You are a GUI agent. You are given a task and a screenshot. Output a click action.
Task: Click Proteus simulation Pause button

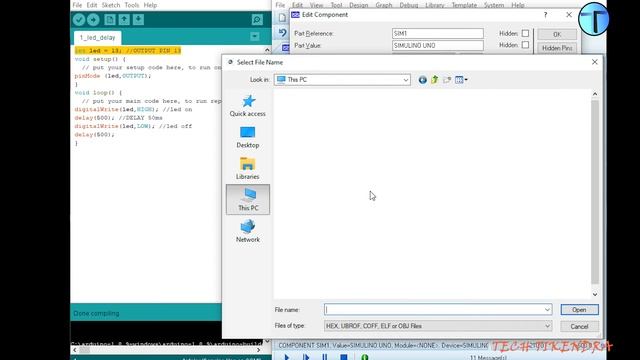(324, 357)
